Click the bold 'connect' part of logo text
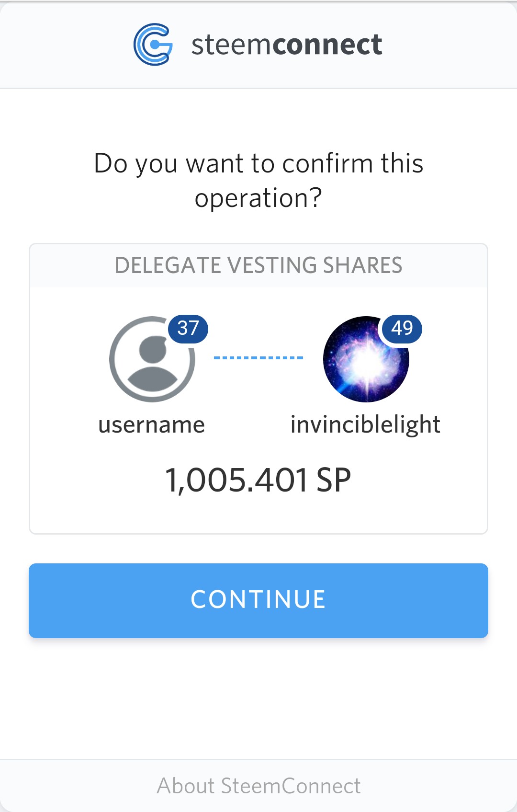 pyautogui.click(x=327, y=45)
